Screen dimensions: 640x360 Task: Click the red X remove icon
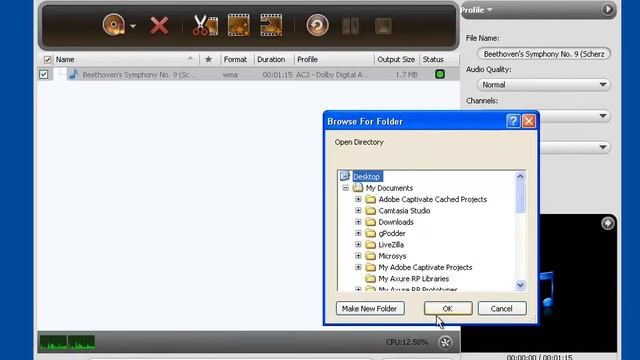tap(159, 26)
